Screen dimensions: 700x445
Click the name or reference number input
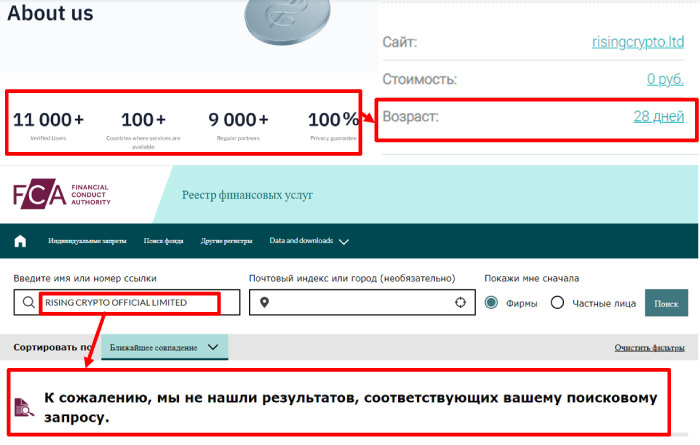point(127,302)
